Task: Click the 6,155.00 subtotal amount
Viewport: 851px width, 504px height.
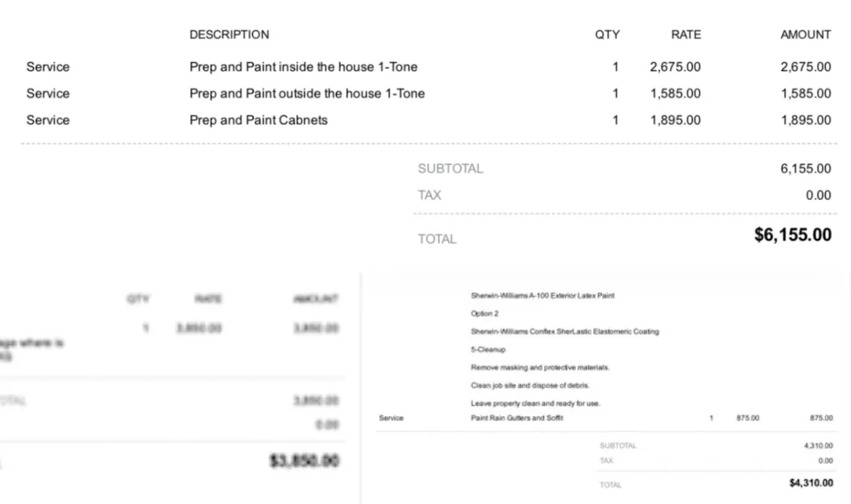Action: point(805,169)
